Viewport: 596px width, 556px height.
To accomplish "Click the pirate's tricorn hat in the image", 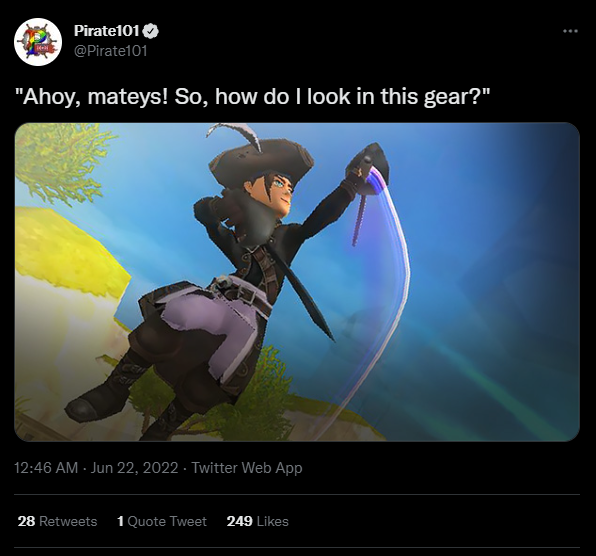I will [x=258, y=160].
